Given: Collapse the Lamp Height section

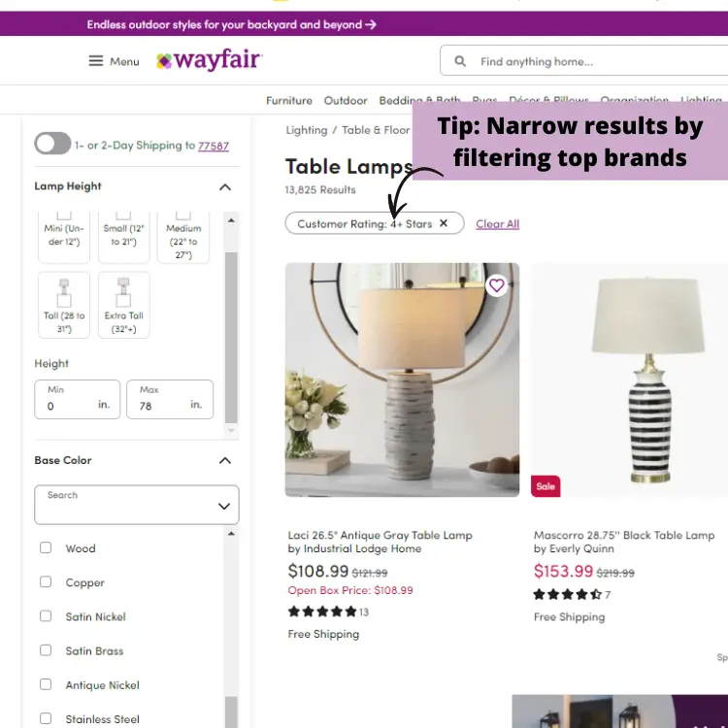Looking at the screenshot, I should click(x=225, y=187).
